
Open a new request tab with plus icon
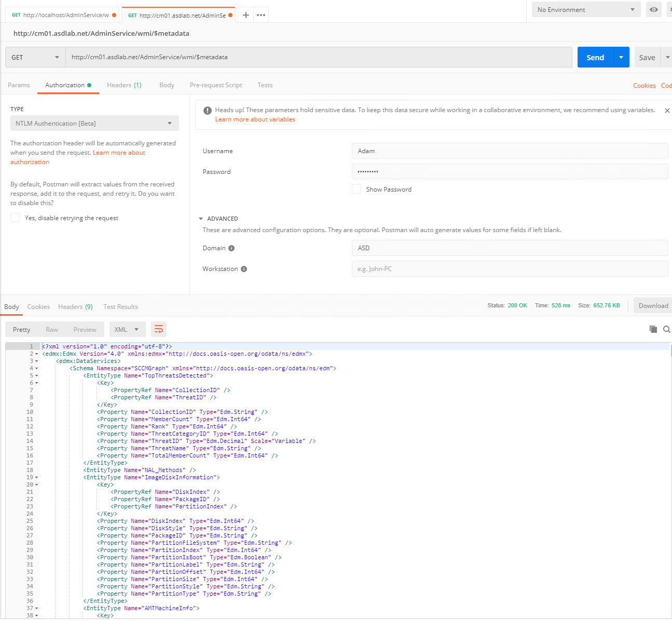246,15
